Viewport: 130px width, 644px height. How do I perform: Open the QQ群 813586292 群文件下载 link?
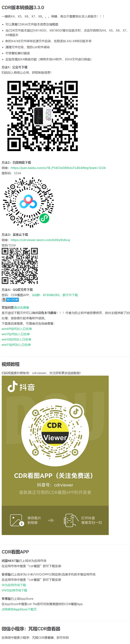click(55, 295)
